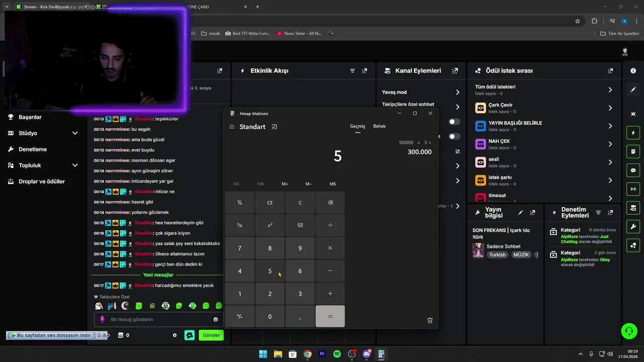The image size is (644, 362).
Task: Open Tüm Yer İşaretleri bookmarks folder
Action: [x=620, y=34]
